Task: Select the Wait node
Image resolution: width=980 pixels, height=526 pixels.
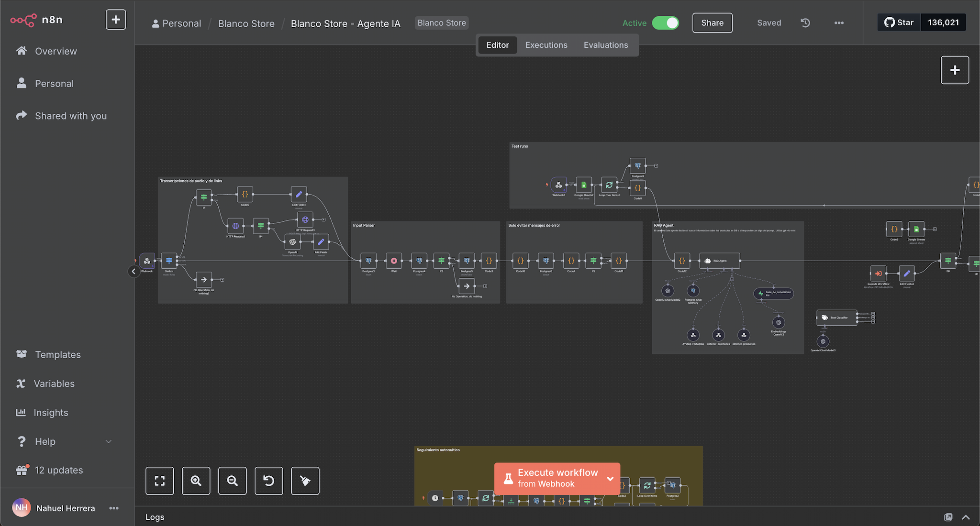Action: [x=394, y=261]
